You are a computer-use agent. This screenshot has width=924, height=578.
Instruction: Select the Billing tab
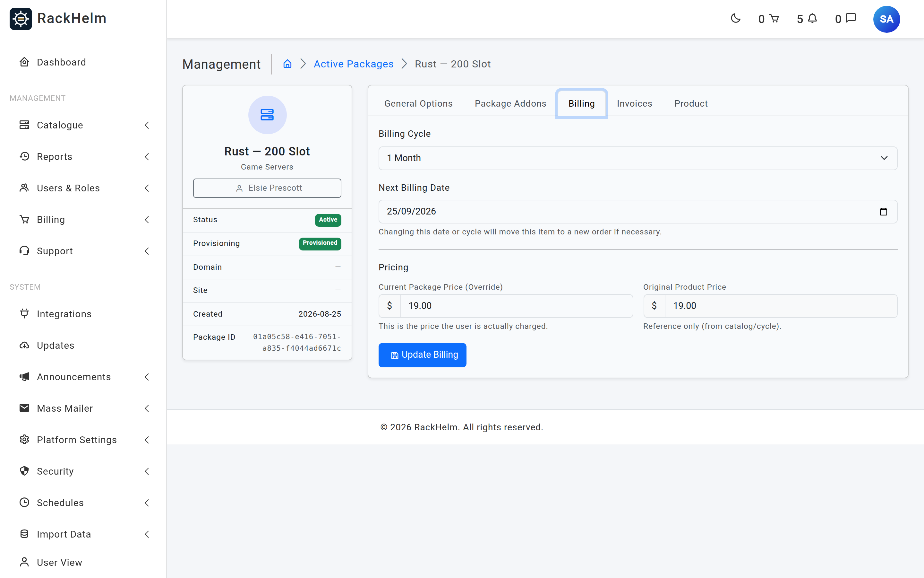pos(581,103)
